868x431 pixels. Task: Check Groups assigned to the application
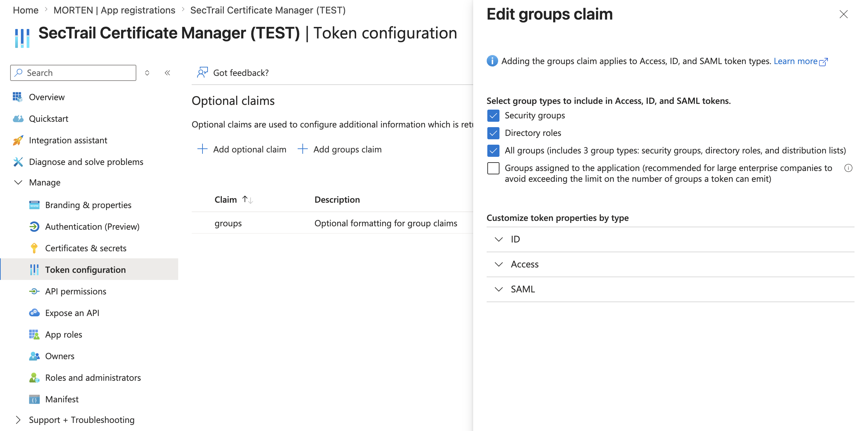pyautogui.click(x=493, y=168)
